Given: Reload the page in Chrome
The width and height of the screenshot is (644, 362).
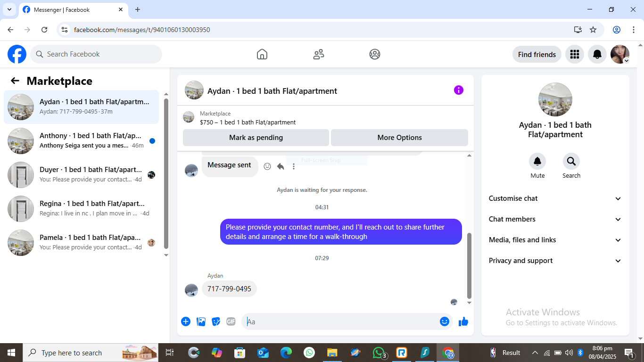Looking at the screenshot, I should coord(44,30).
